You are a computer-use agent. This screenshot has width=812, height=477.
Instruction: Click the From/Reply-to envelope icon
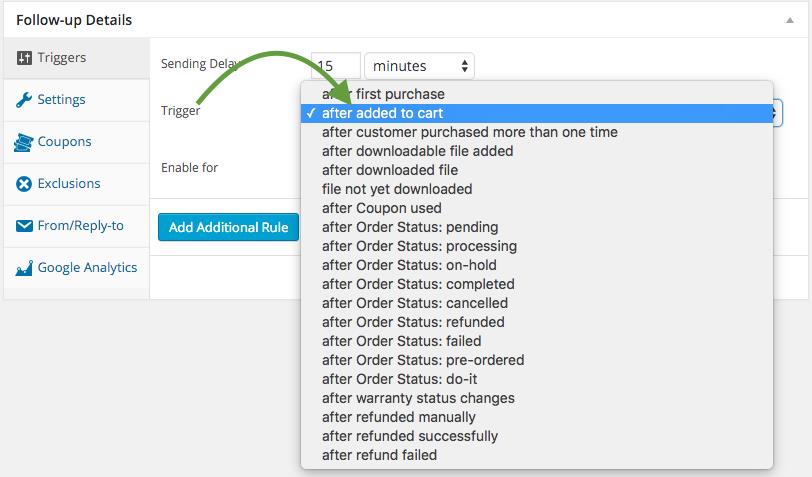[x=24, y=226]
